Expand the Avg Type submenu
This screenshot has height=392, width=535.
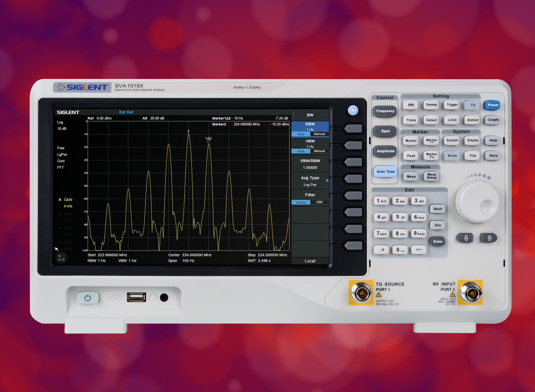click(310, 181)
